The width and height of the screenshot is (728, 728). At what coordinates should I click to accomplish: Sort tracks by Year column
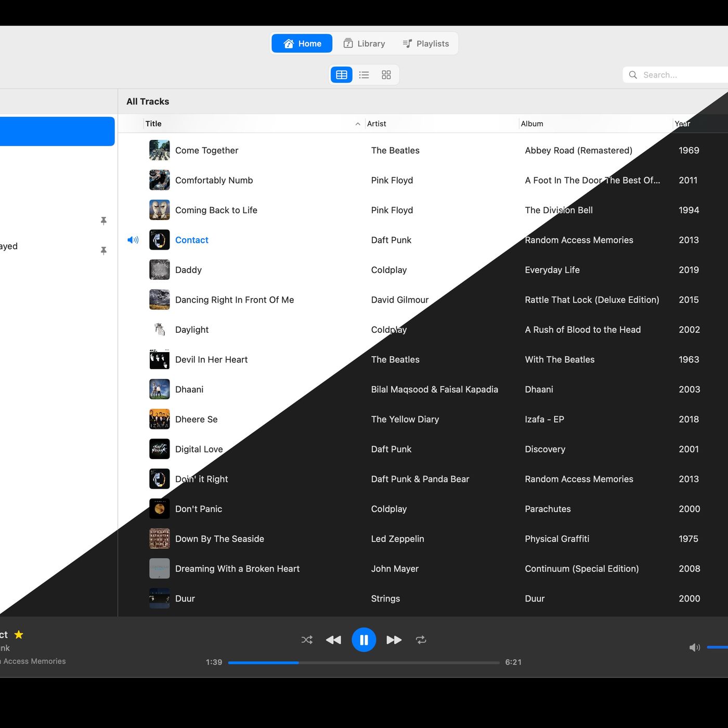pyautogui.click(x=682, y=124)
